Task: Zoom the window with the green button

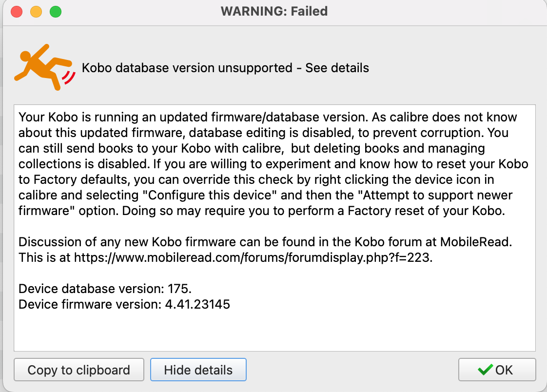Action: click(56, 11)
